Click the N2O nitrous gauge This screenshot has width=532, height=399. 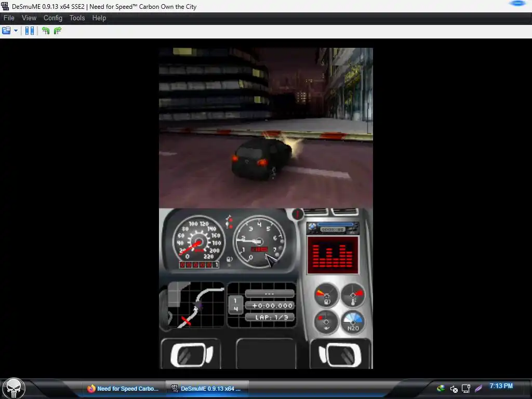pyautogui.click(x=353, y=322)
